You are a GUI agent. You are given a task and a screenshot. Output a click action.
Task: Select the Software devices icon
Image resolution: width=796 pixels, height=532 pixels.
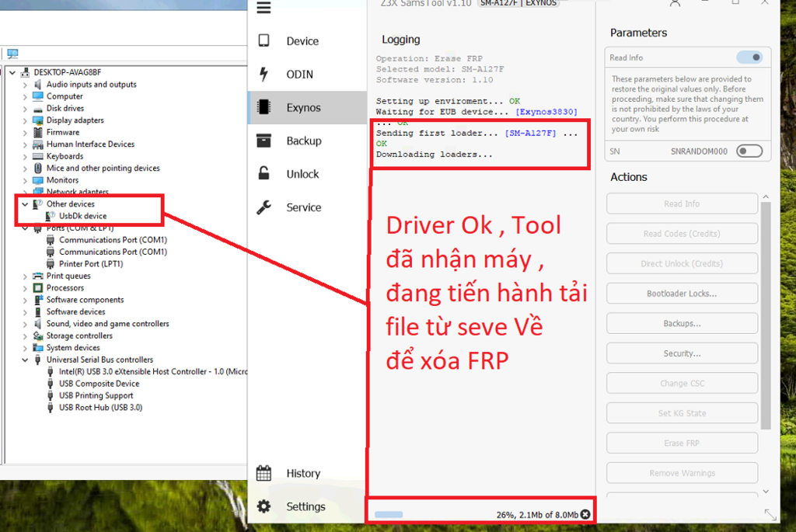(37, 311)
